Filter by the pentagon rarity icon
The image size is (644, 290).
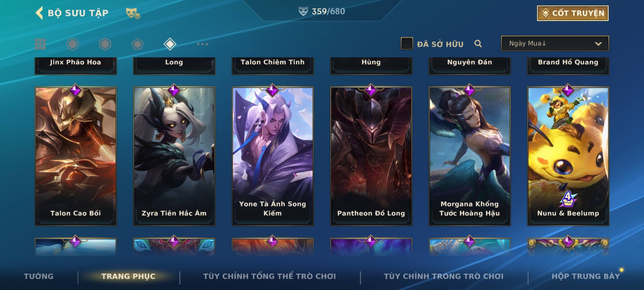pos(137,44)
